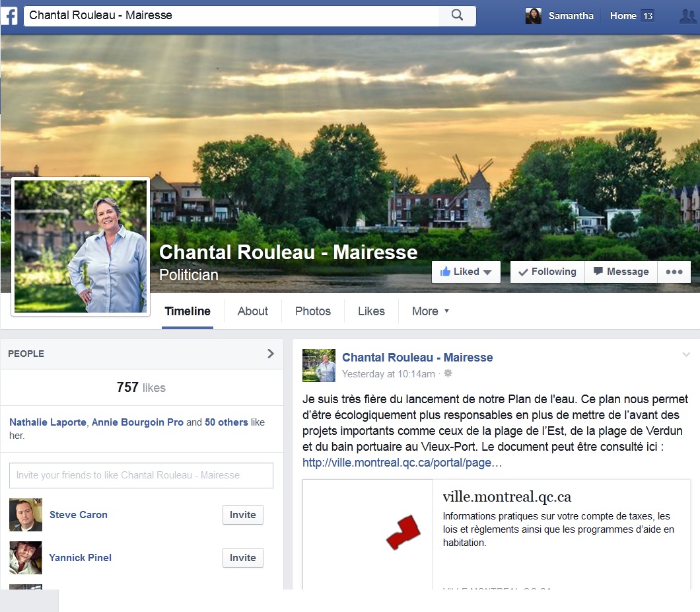Click the Politician category label
The height and width of the screenshot is (612, 700).
[189, 275]
